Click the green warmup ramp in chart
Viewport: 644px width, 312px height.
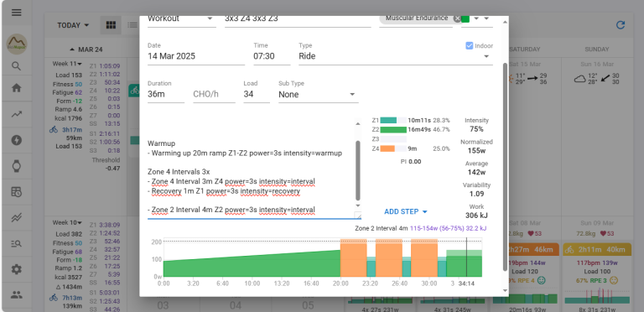[252, 265]
